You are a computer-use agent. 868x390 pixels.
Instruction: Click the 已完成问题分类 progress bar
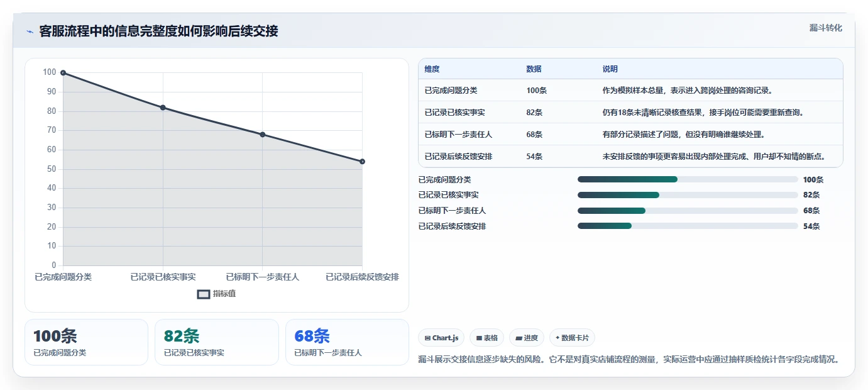(688, 179)
